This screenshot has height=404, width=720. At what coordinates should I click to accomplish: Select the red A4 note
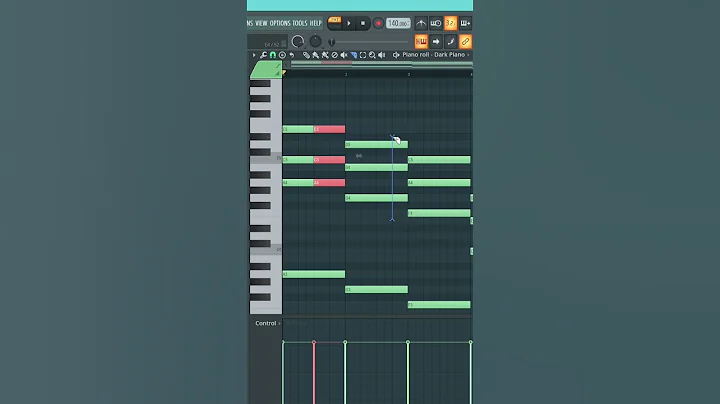pos(329,183)
